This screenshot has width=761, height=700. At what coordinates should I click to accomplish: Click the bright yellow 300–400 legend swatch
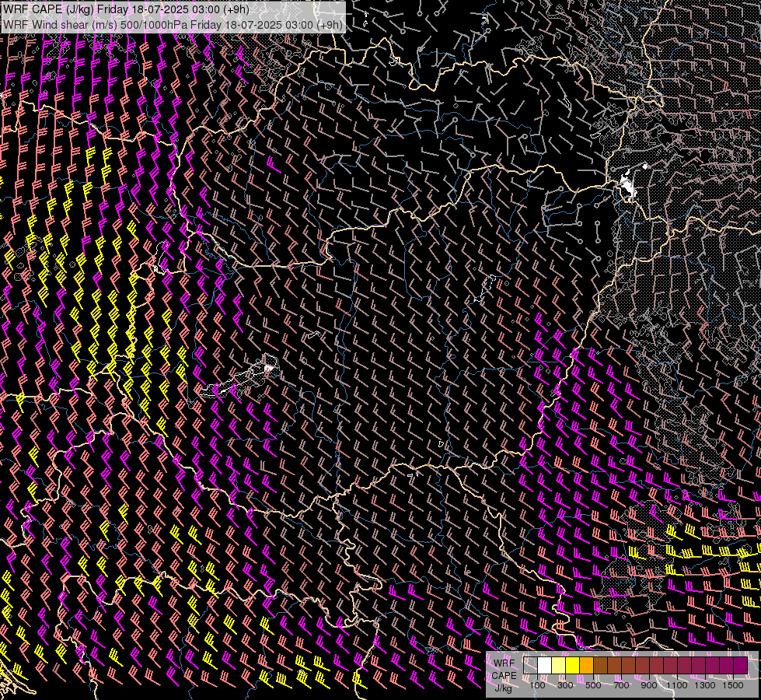point(572,665)
